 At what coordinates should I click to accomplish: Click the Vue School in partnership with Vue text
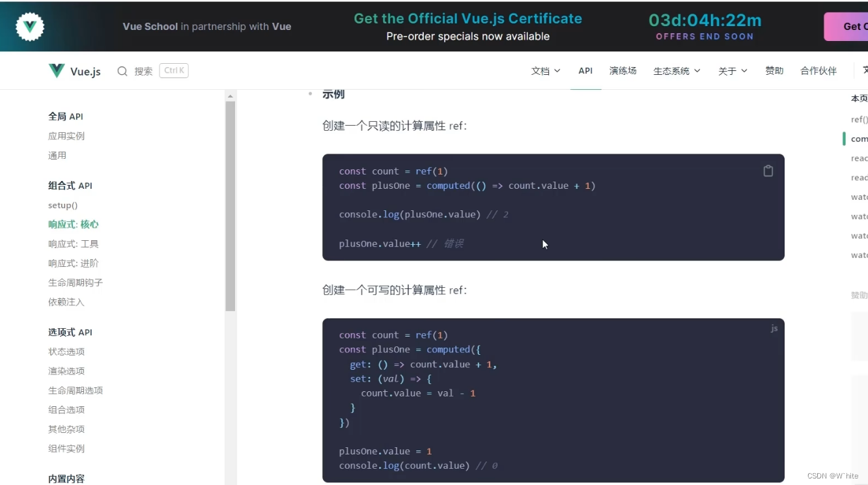[x=207, y=27]
